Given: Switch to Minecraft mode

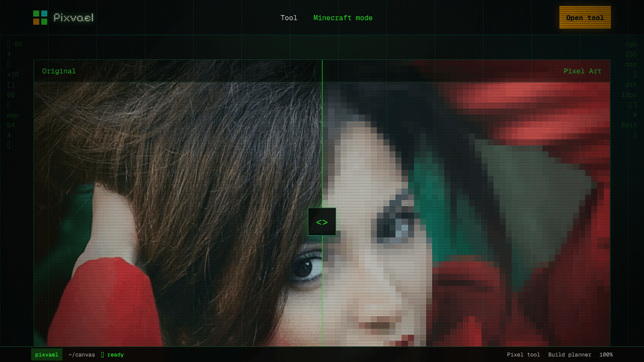Looking at the screenshot, I should [343, 18].
